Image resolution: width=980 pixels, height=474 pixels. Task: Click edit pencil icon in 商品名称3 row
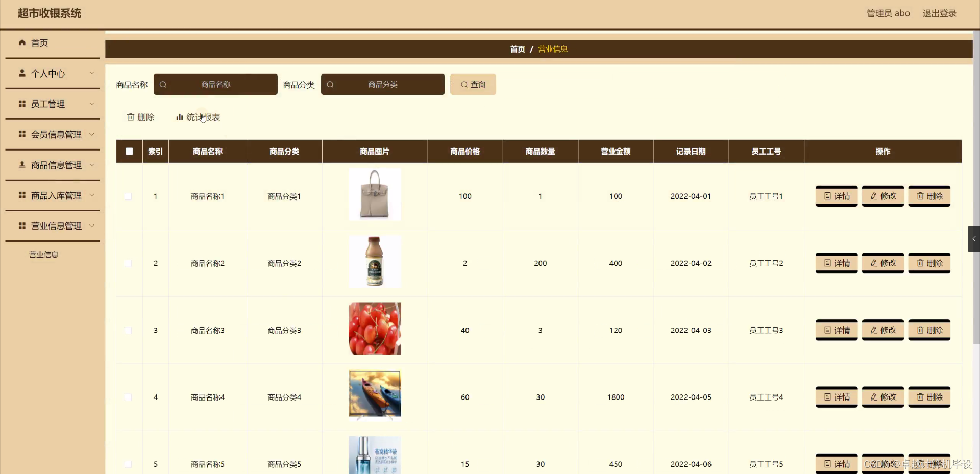tap(874, 330)
